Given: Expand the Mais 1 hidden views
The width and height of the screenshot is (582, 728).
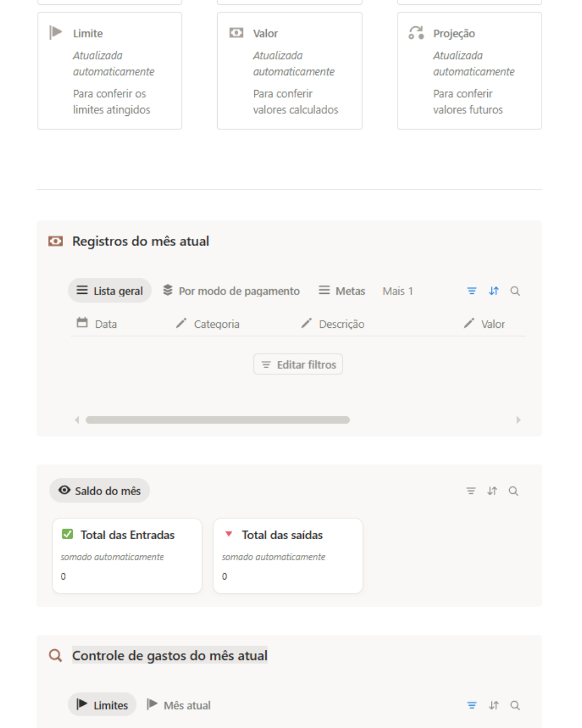Looking at the screenshot, I should 398,291.
